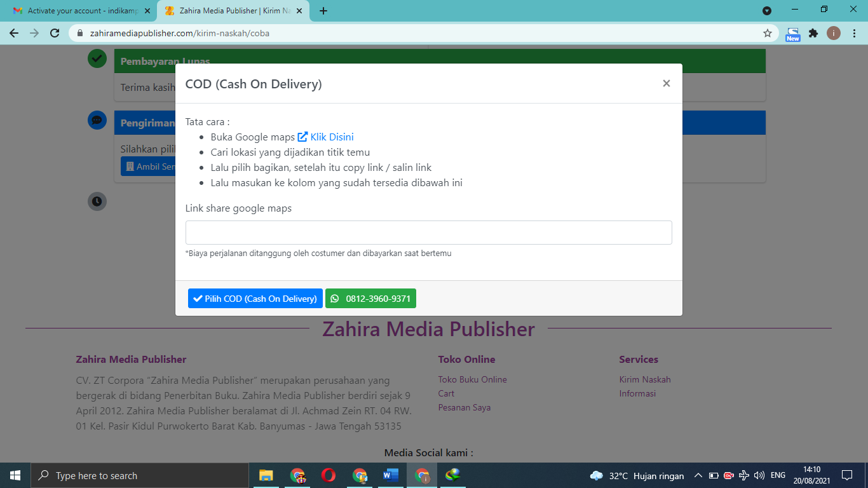Open the Windows notification center
Screen dimensions: 868x488
point(846,475)
